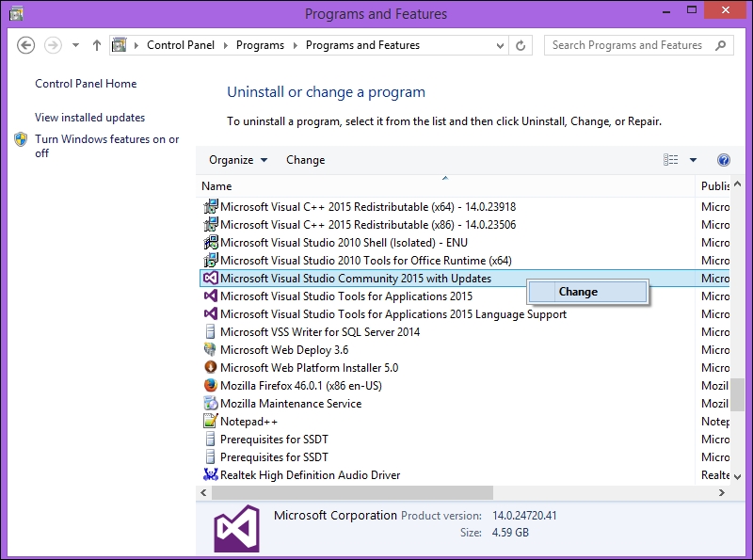This screenshot has height=560, width=753.
Task: Click Microsoft VSS Writer icon
Action: (x=210, y=331)
